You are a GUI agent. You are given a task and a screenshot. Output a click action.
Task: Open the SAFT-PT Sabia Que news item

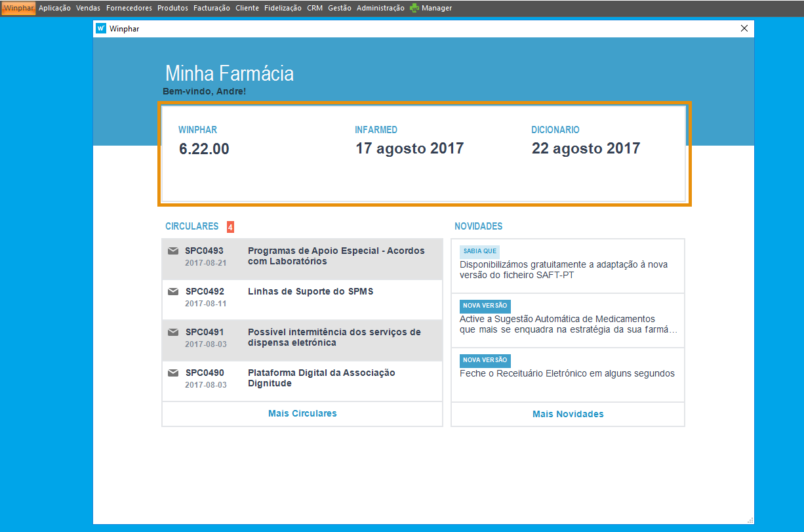point(563,270)
